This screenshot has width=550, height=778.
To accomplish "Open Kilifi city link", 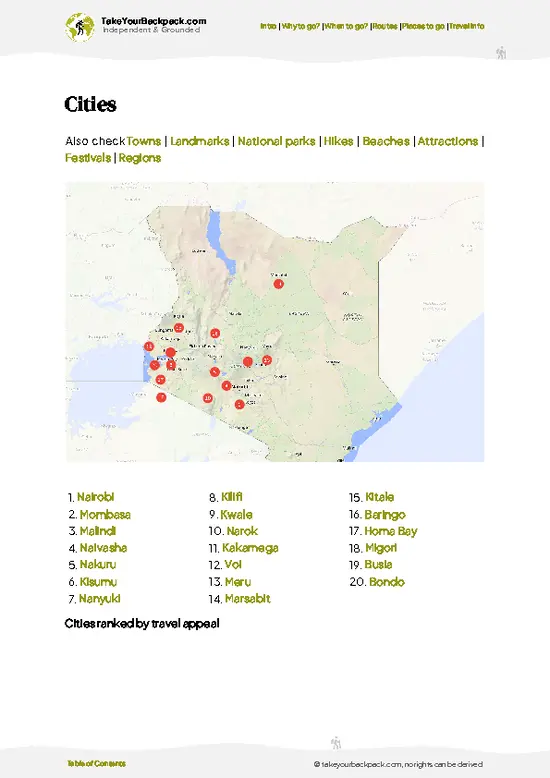I will [x=232, y=497].
